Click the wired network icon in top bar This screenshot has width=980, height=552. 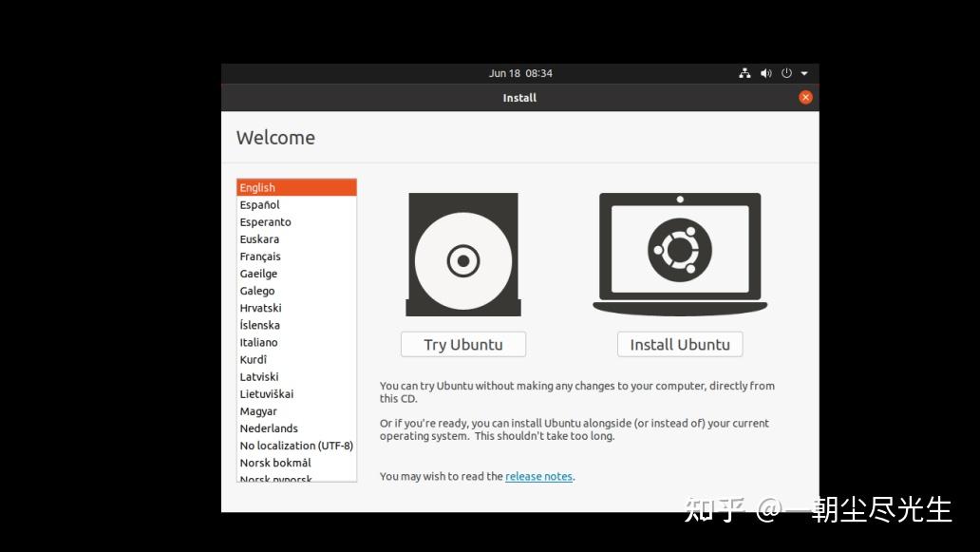[745, 73]
